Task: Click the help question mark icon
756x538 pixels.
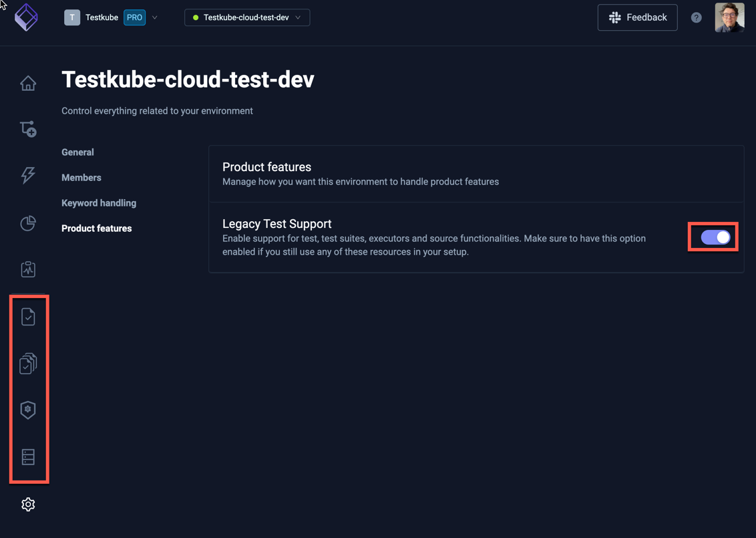Action: tap(697, 18)
